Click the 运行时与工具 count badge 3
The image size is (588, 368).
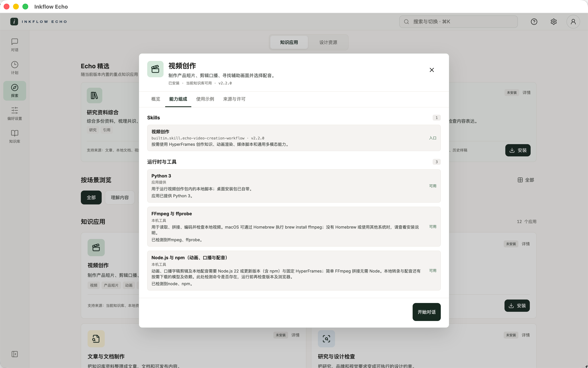[x=436, y=162]
